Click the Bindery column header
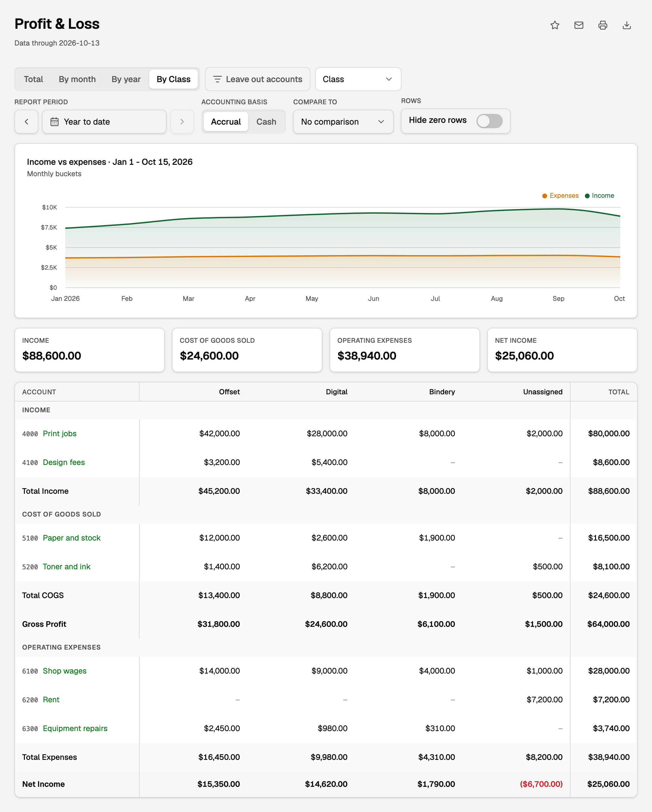The image size is (652, 812). pyautogui.click(x=442, y=392)
